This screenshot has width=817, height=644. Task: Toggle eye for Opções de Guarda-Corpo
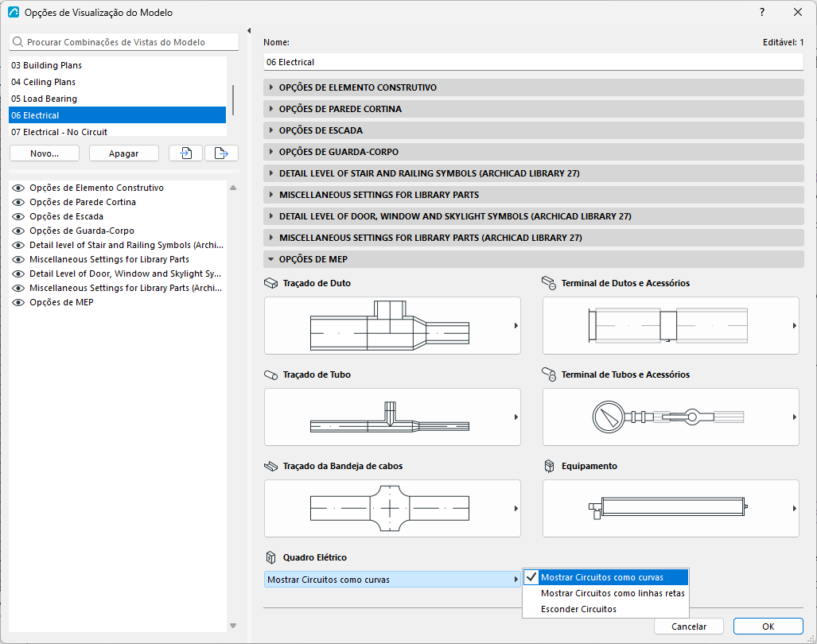coord(18,231)
